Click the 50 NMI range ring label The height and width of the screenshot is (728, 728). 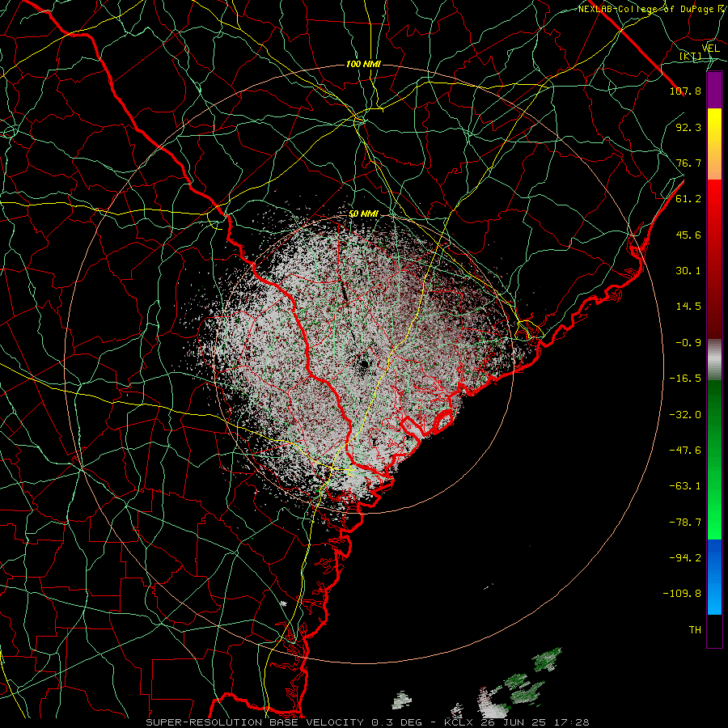pos(363,214)
